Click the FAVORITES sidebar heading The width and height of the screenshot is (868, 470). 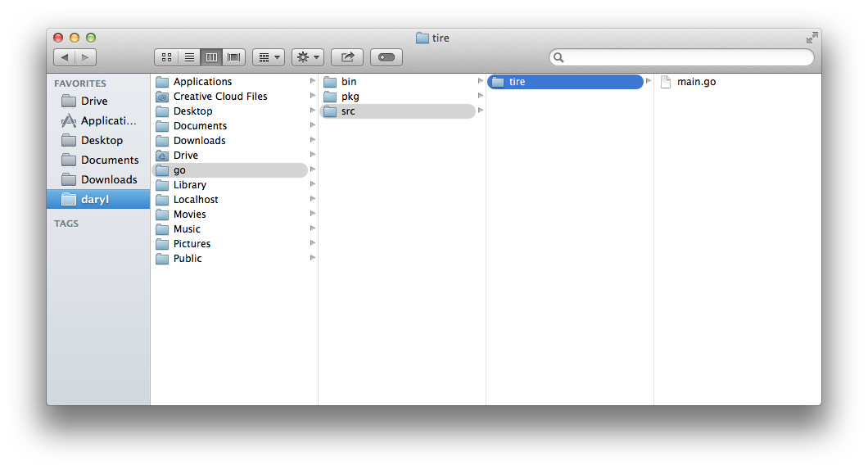tap(79, 84)
